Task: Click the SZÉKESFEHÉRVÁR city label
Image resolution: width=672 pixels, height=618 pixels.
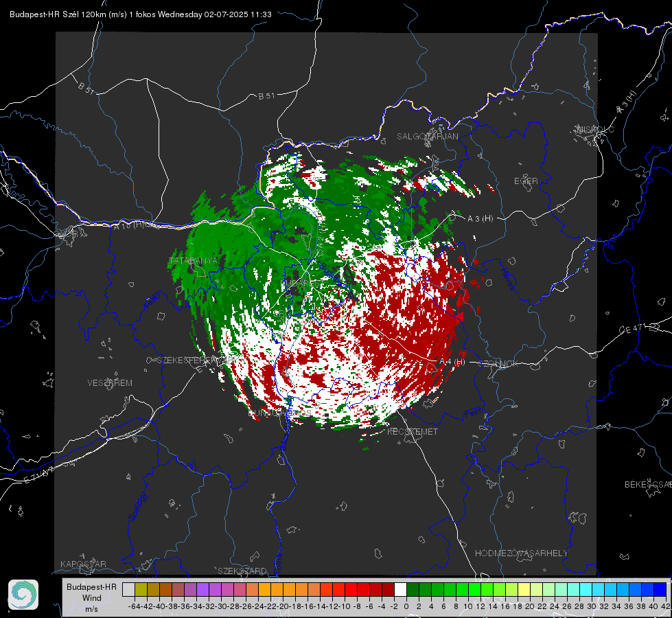Action: tap(196, 360)
